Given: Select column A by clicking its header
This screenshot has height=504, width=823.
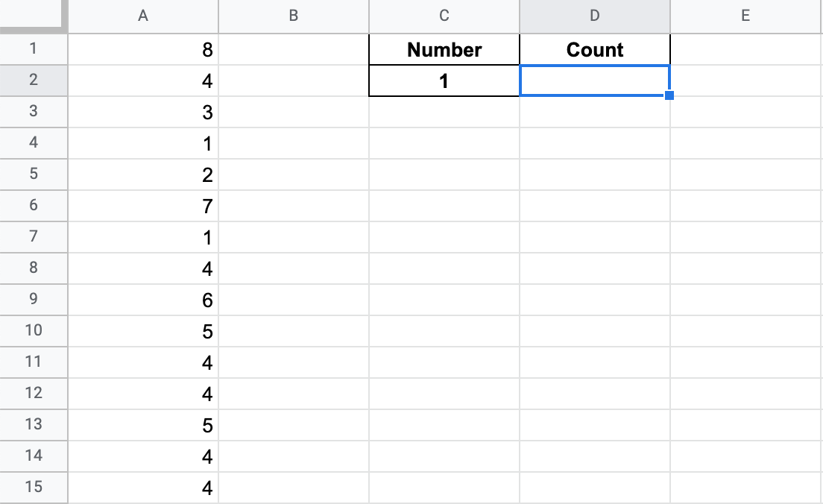Looking at the screenshot, I should tap(142, 15).
